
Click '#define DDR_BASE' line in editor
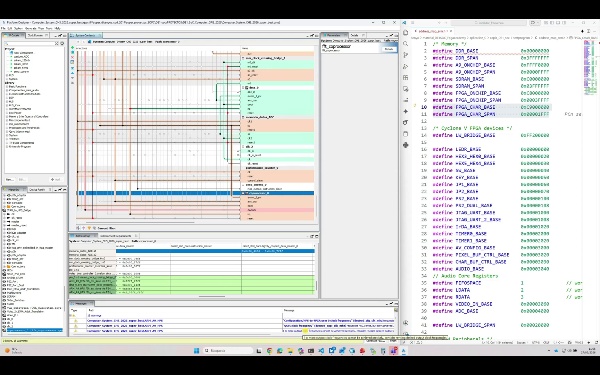point(491,51)
